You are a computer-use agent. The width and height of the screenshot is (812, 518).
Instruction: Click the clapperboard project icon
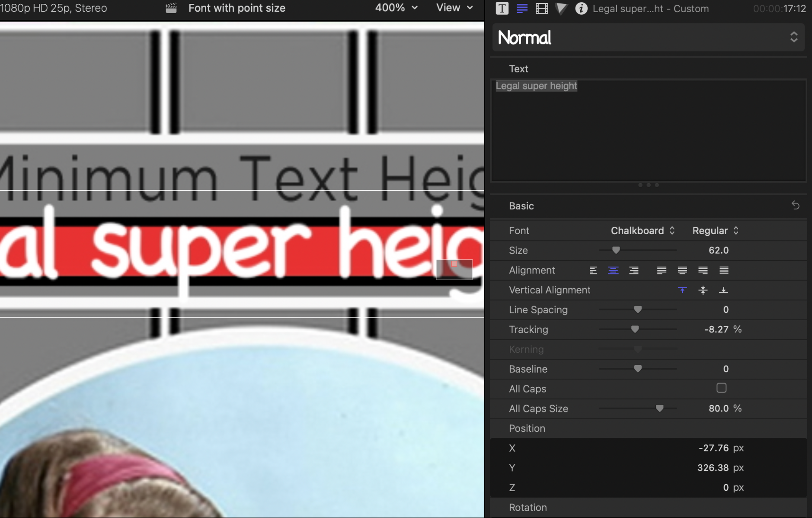pyautogui.click(x=171, y=8)
